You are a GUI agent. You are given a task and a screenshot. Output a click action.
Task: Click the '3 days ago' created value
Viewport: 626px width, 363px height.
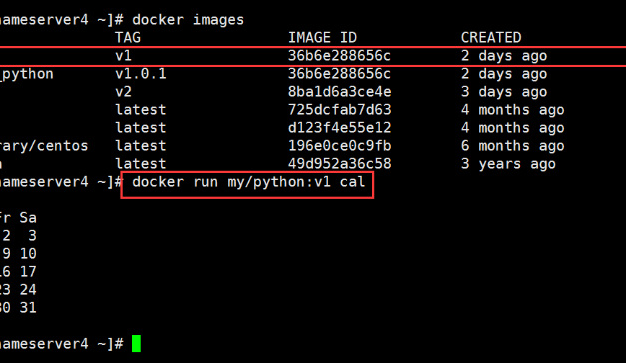coord(504,92)
